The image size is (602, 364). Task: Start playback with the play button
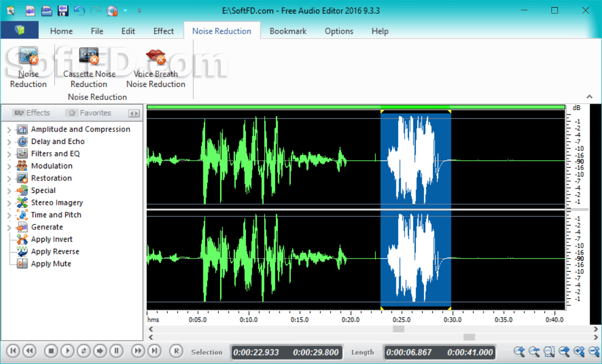67,350
